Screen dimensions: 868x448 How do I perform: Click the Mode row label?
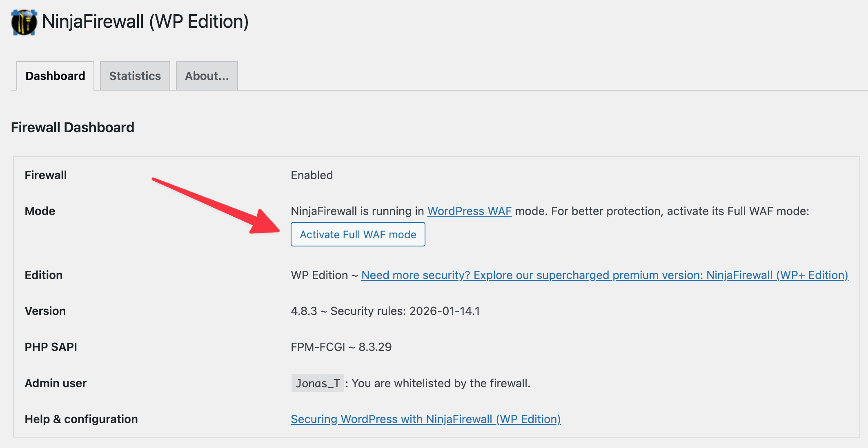40,211
